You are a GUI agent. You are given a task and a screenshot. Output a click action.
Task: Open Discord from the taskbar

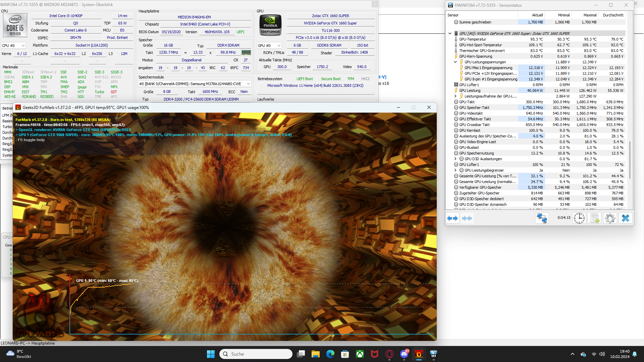404,354
